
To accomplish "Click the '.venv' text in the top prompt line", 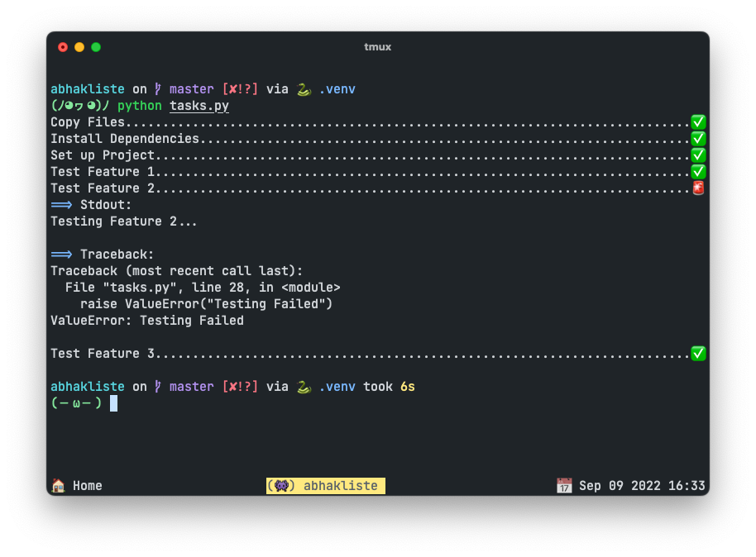I will (x=337, y=89).
